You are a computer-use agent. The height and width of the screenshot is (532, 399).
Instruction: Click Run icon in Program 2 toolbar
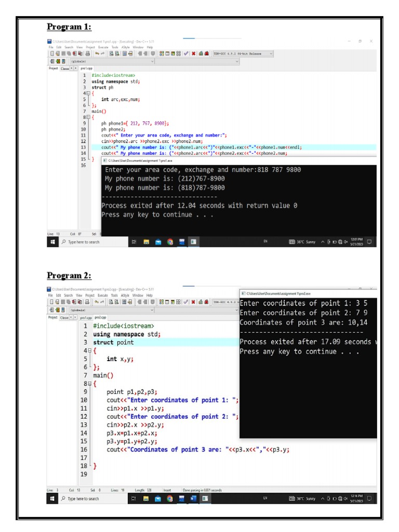167,302
